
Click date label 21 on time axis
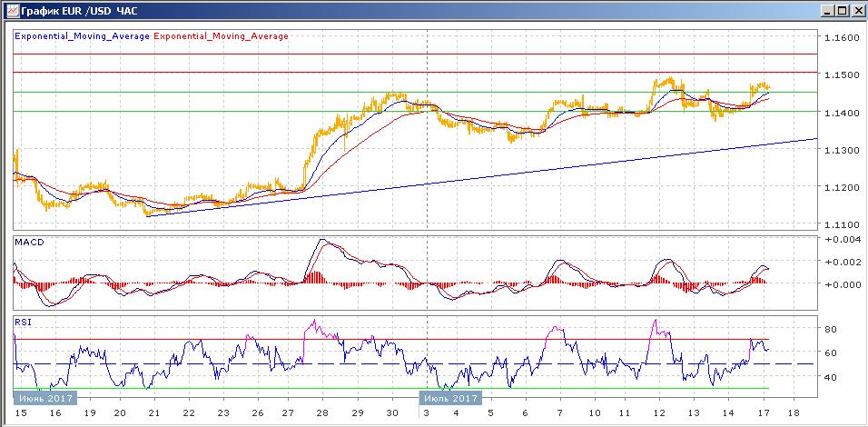click(x=155, y=412)
